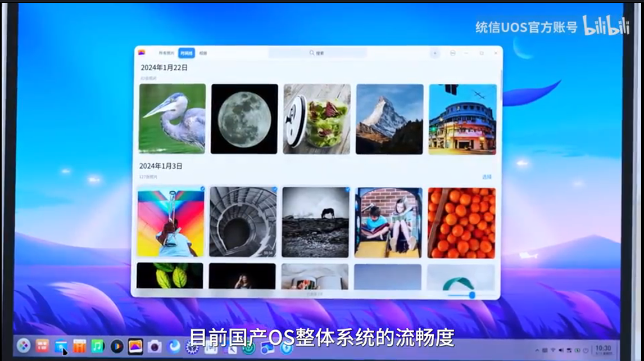
Task: Show hidden tray icons with the up arrow
Action: pyautogui.click(x=537, y=350)
